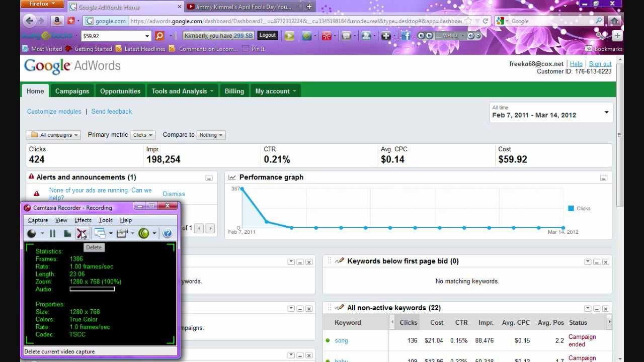Minimize the Performance graph module
Screen dimensions: 644x362
click(604, 178)
